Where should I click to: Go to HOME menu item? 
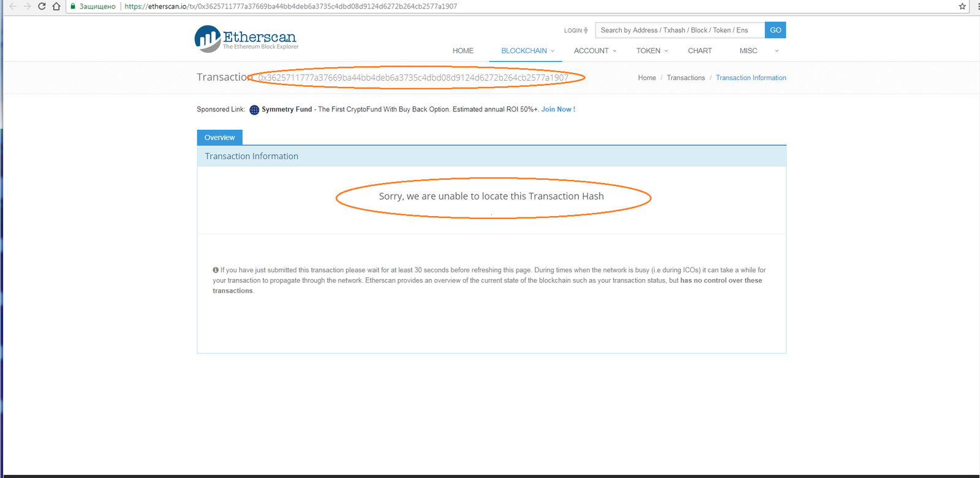(x=463, y=51)
